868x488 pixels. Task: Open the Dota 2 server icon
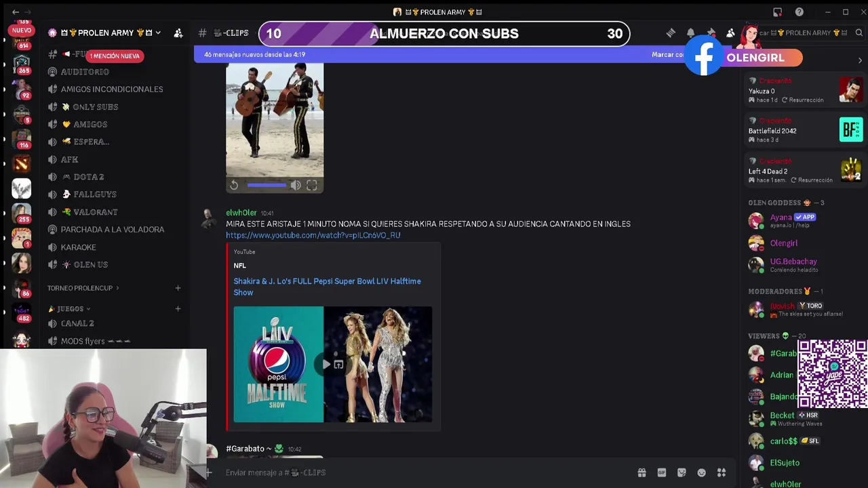[22, 163]
